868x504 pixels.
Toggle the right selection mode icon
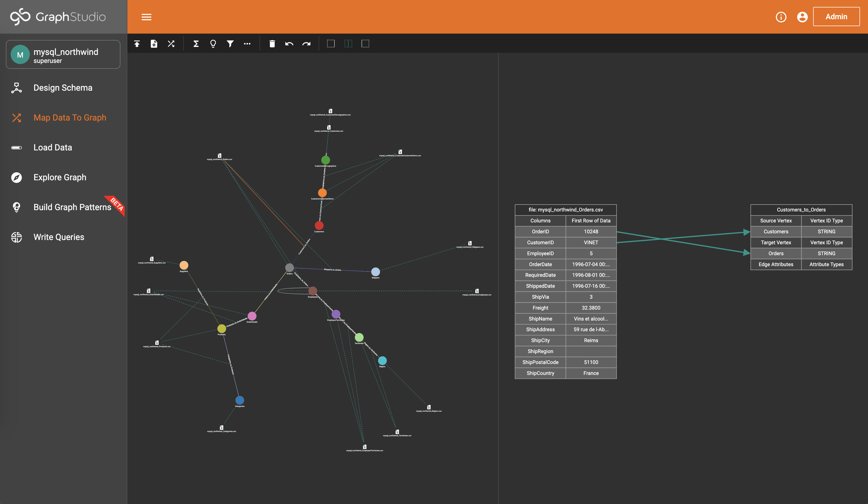tap(365, 43)
